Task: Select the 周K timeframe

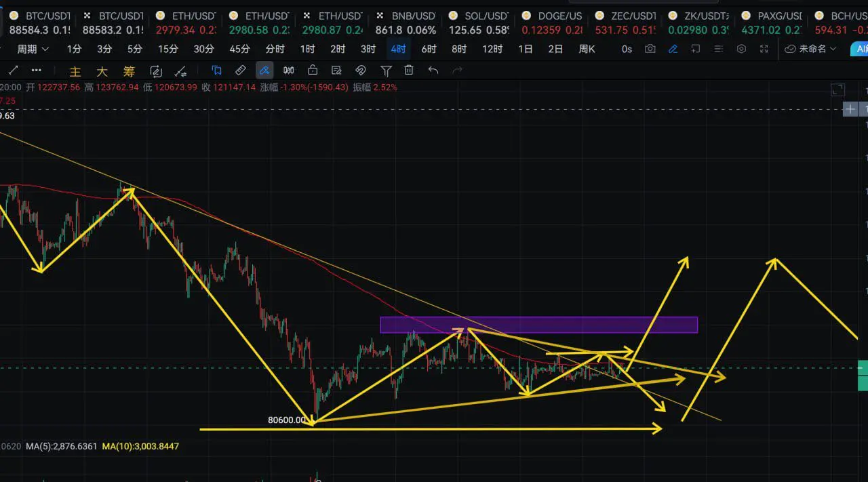Action: [x=587, y=49]
